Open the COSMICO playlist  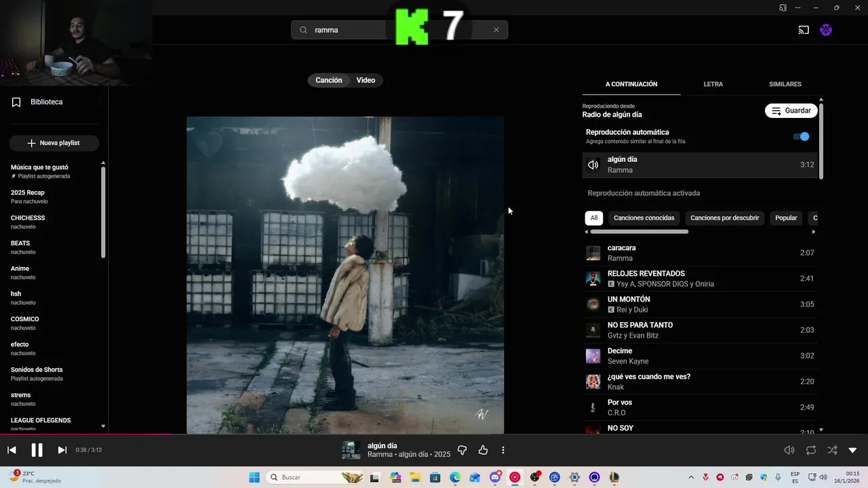(x=25, y=323)
